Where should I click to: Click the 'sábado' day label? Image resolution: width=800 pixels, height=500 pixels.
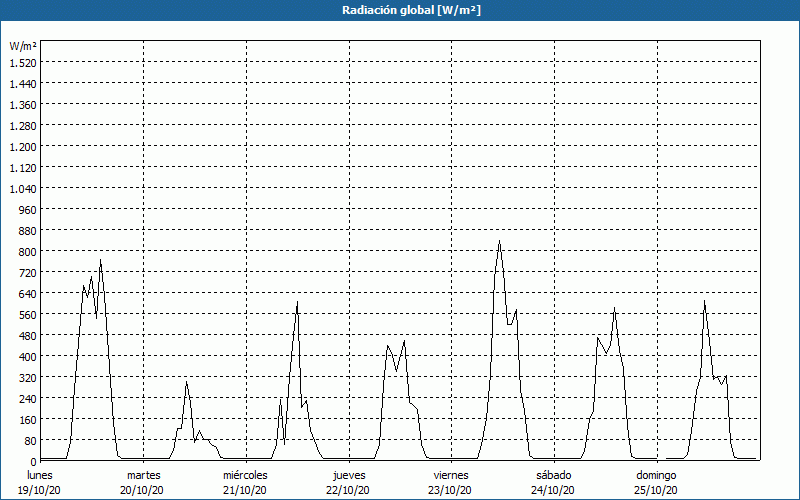pyautogui.click(x=554, y=475)
